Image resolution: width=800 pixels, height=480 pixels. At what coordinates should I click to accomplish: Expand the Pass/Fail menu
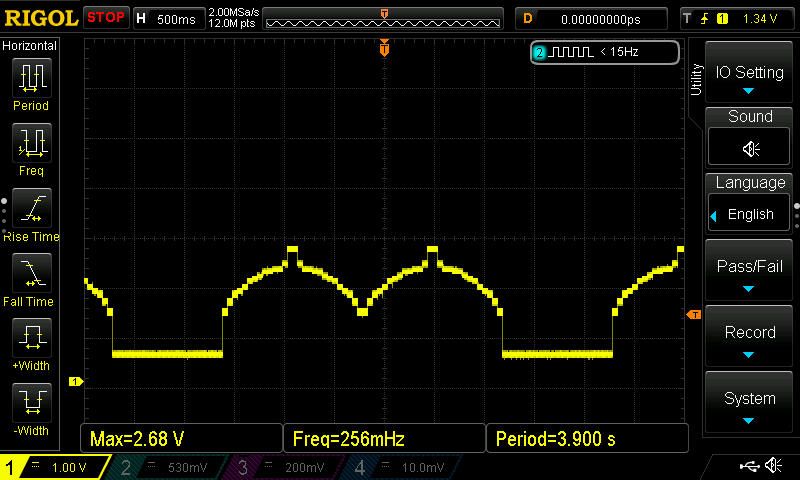click(750, 272)
